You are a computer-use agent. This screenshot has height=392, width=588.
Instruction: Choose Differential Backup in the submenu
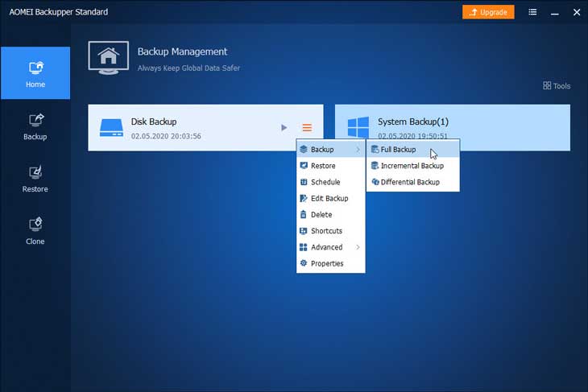tap(413, 182)
